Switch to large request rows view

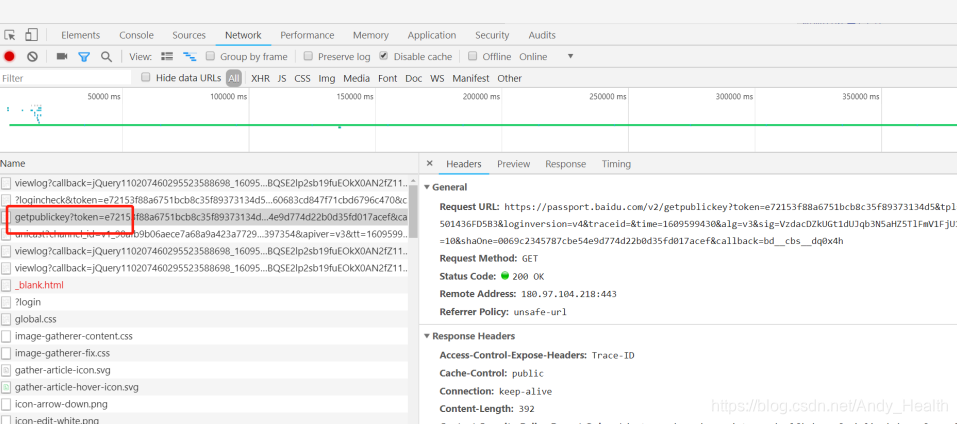[x=167, y=56]
